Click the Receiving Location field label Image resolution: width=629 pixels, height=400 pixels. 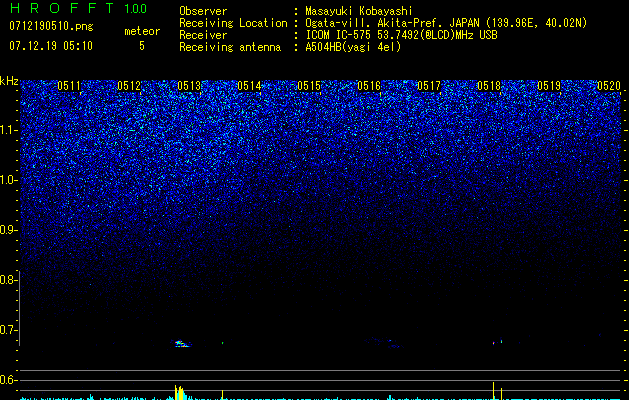(233, 23)
